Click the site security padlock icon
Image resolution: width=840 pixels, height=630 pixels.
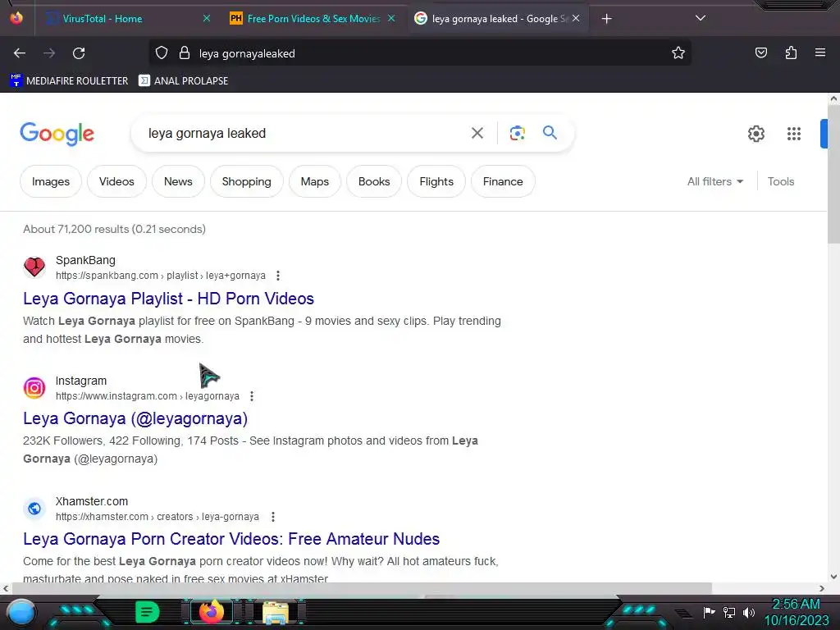[x=185, y=53]
